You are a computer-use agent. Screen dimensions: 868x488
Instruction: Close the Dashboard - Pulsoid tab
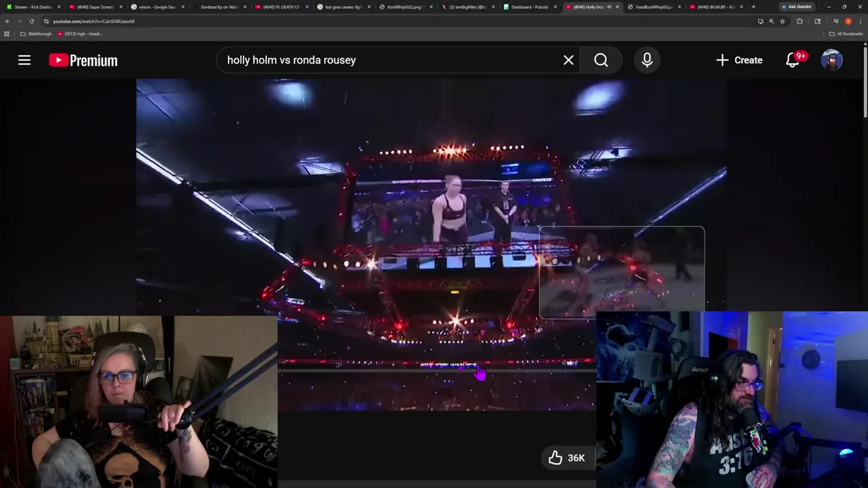pyautogui.click(x=555, y=7)
